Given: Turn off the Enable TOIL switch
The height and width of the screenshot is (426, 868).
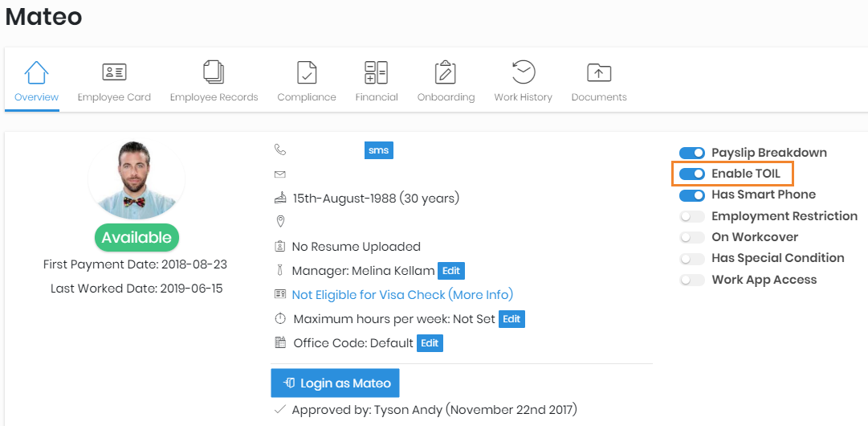Looking at the screenshot, I should pyautogui.click(x=691, y=174).
